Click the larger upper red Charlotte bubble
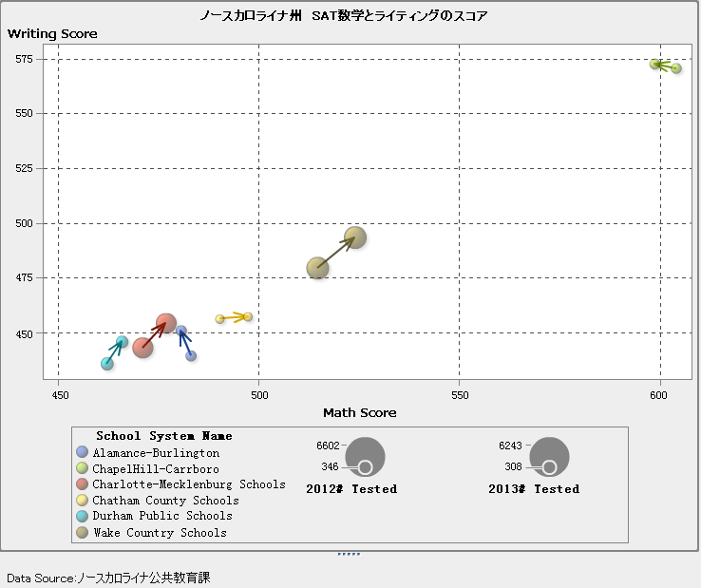The height and width of the screenshot is (588, 701). (x=166, y=323)
